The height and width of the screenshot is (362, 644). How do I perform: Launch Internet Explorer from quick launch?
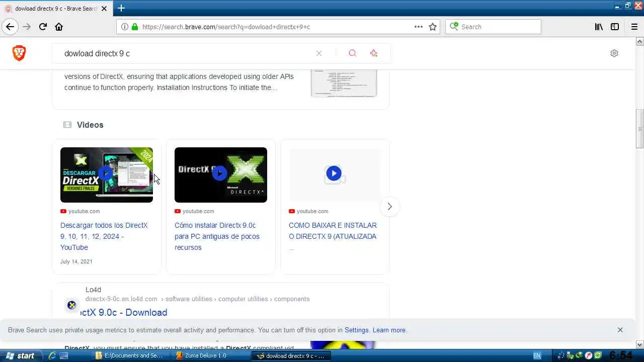click(51, 355)
